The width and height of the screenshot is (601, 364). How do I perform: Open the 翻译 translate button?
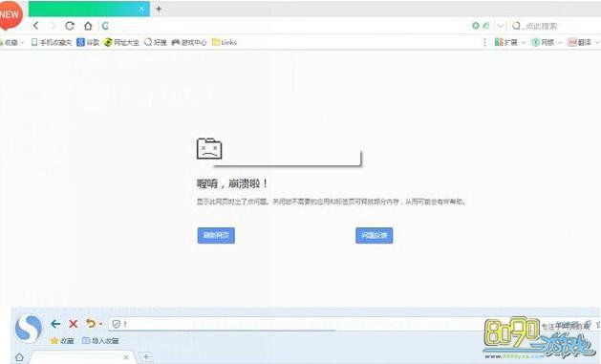(x=580, y=42)
